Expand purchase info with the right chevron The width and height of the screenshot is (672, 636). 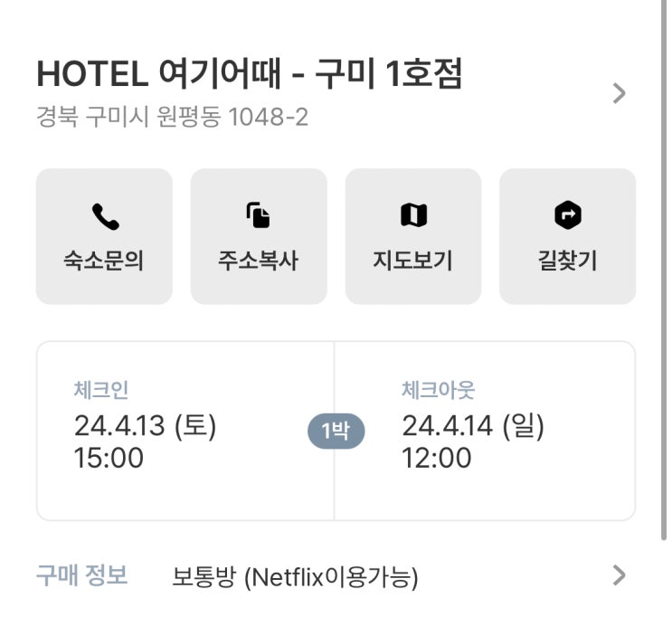tap(620, 575)
